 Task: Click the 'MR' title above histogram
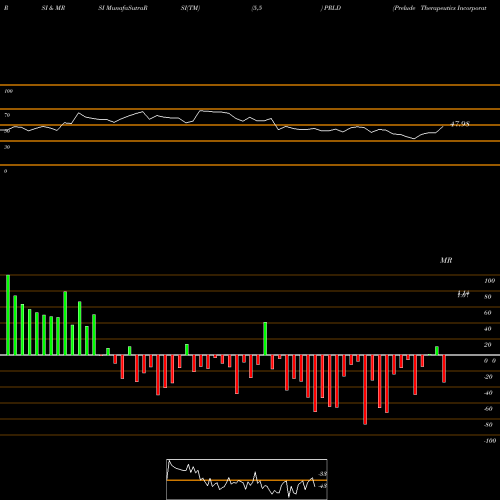coord(446,260)
